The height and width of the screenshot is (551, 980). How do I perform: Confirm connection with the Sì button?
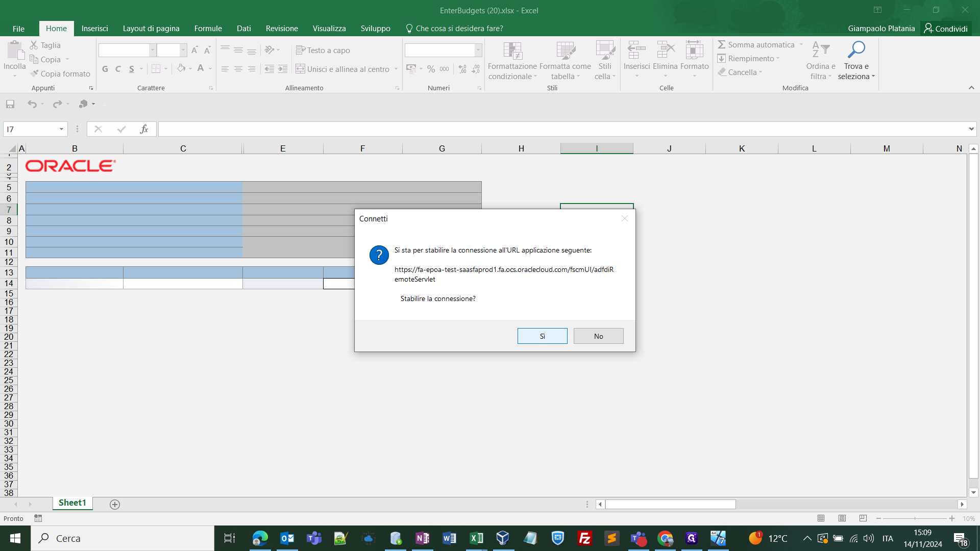(x=542, y=336)
